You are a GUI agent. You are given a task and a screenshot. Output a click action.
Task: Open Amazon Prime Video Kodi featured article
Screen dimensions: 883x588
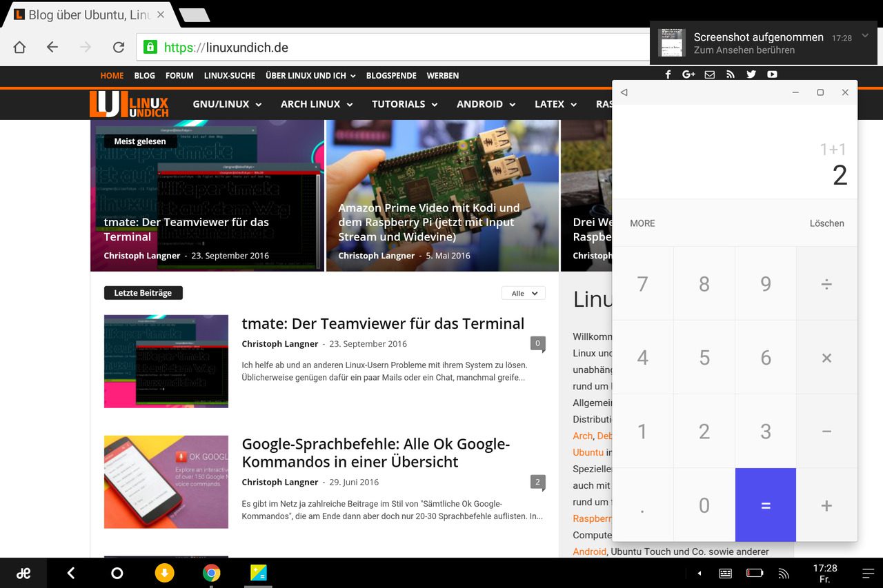coord(442,196)
